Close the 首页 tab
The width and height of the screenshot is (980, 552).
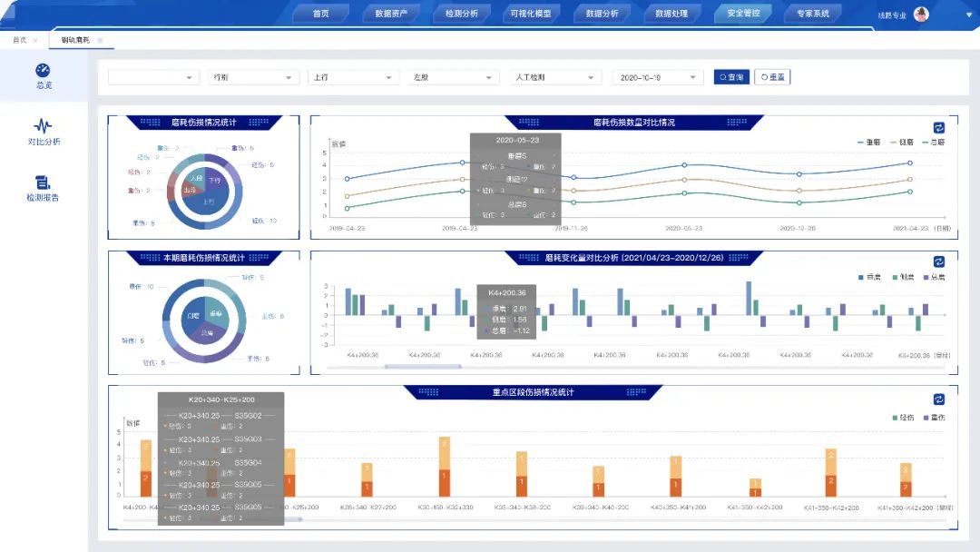point(35,41)
